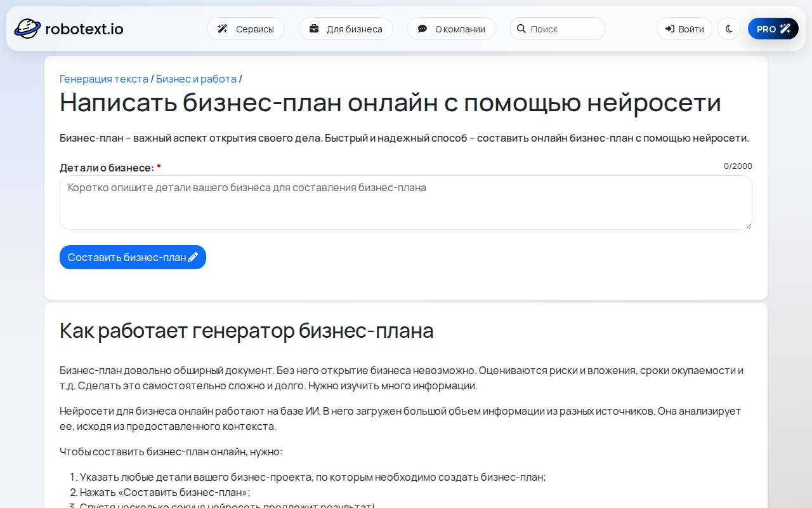Open the Сервисы menu
Image resolution: width=812 pixels, height=508 pixels.
[246, 29]
